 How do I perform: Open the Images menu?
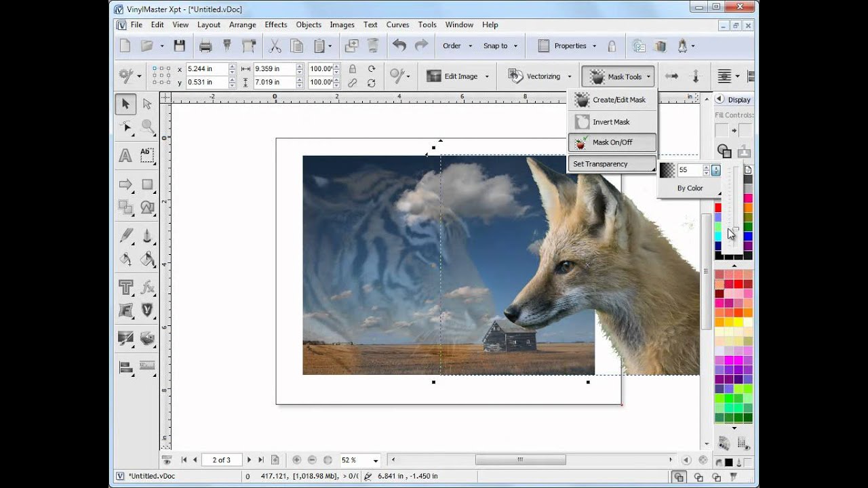[342, 24]
